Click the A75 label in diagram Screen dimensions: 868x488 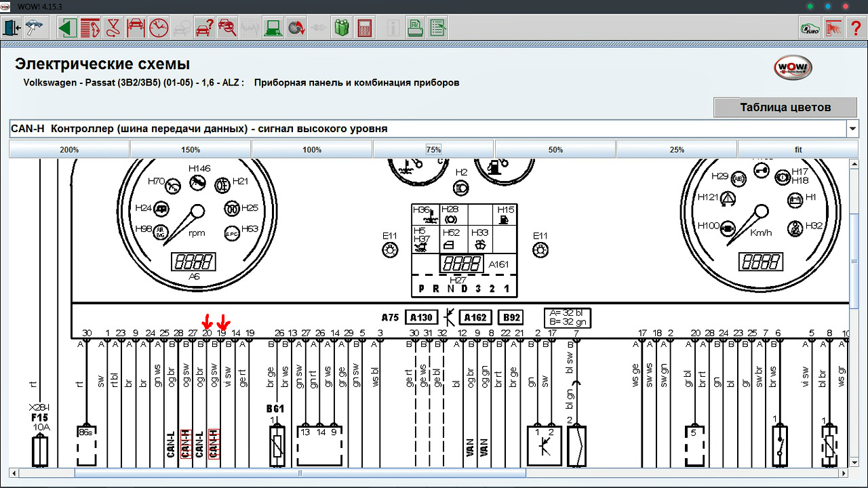click(390, 317)
